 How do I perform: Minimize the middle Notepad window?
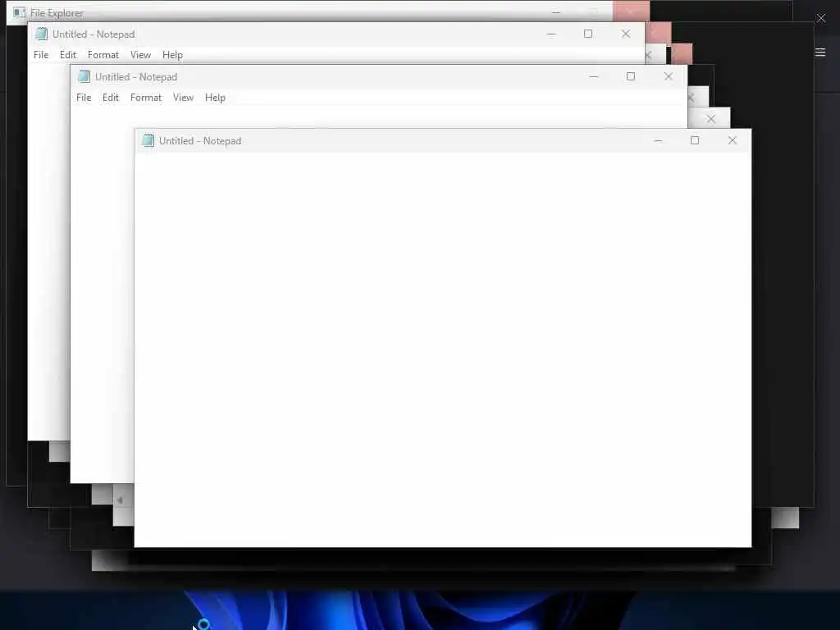tap(594, 76)
